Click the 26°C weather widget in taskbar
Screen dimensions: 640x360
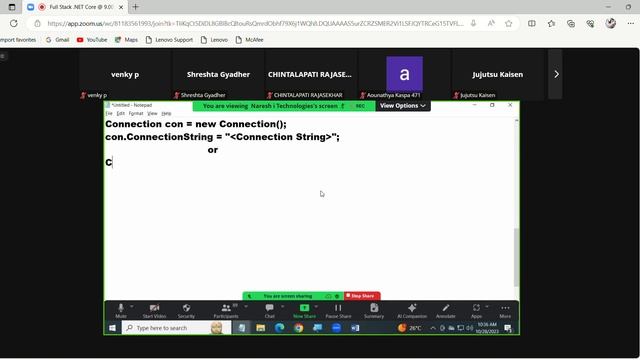pyautogui.click(x=409, y=328)
